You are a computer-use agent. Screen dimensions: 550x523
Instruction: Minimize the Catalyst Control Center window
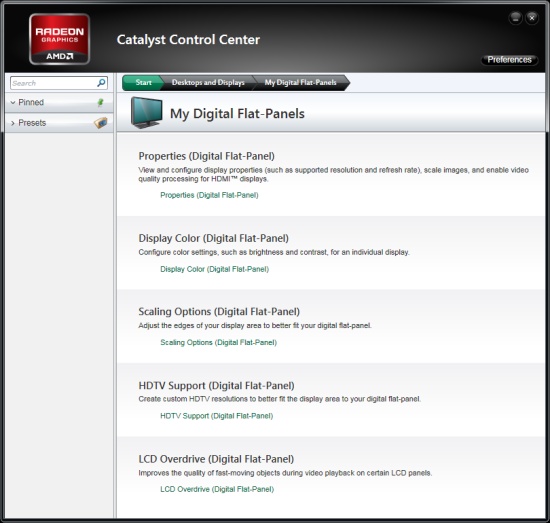coord(515,18)
